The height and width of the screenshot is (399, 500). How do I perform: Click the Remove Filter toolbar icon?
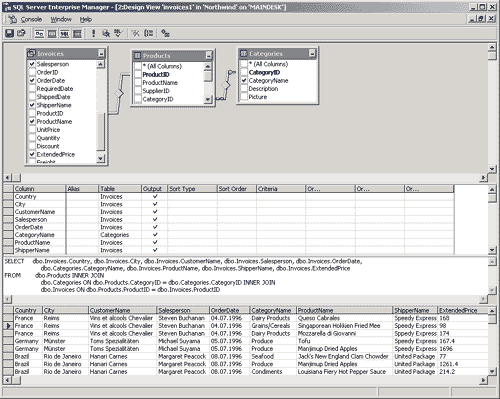click(135, 33)
